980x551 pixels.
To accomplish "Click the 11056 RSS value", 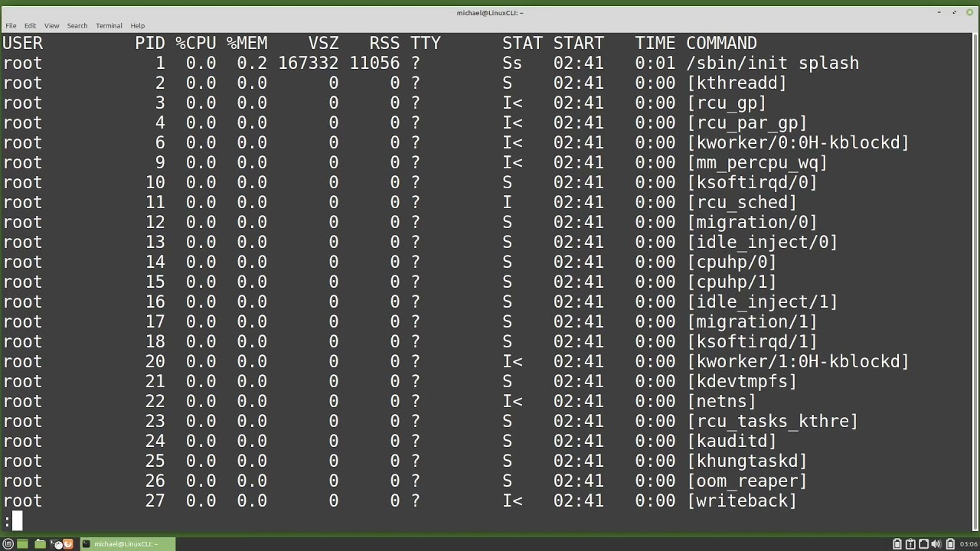I will [x=374, y=63].
